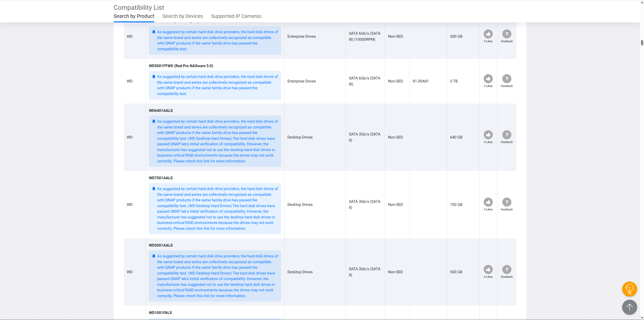The image size is (644, 320).
Task: Open Supported IP Cameras tab
Action: point(236,16)
